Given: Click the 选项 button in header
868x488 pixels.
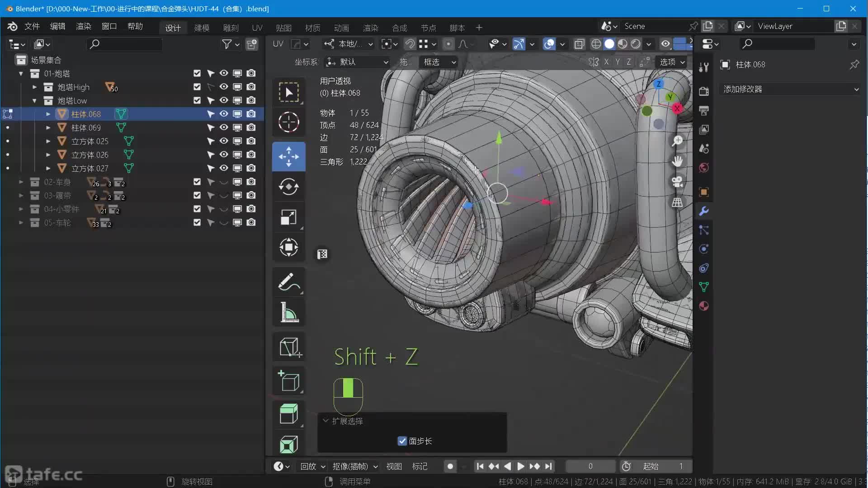Looking at the screenshot, I should tap(672, 62).
